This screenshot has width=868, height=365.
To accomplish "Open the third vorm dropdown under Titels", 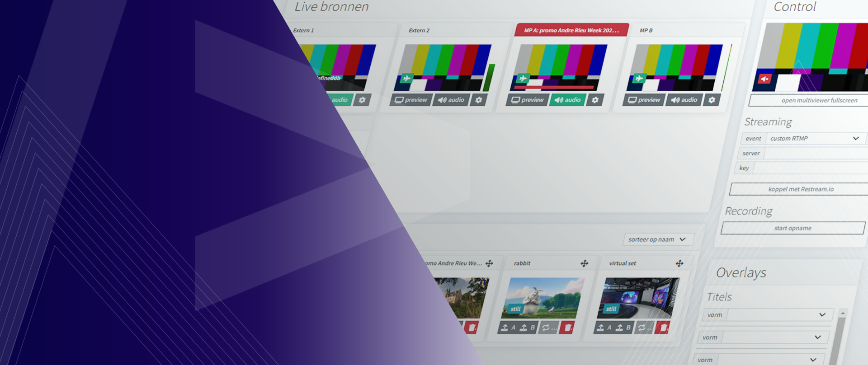I will (770, 360).
